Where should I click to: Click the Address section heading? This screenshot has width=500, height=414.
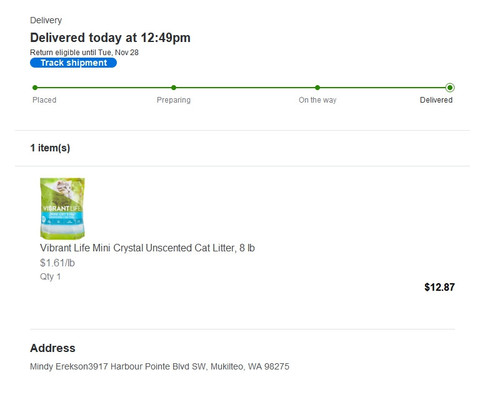click(53, 348)
